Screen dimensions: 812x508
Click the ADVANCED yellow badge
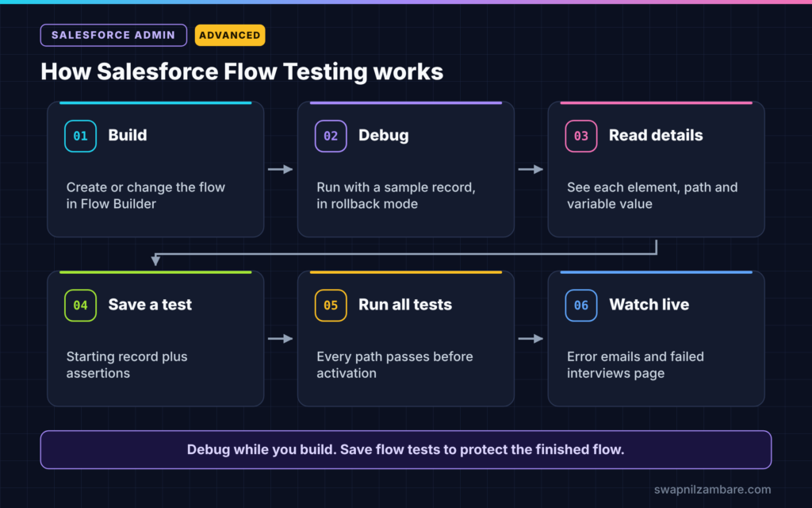pos(230,35)
